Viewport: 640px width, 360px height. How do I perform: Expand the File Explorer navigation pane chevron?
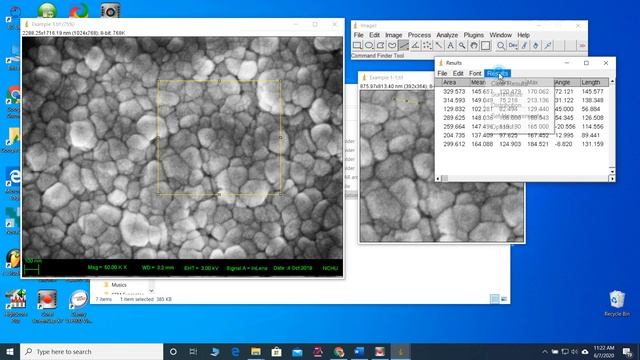151,291
